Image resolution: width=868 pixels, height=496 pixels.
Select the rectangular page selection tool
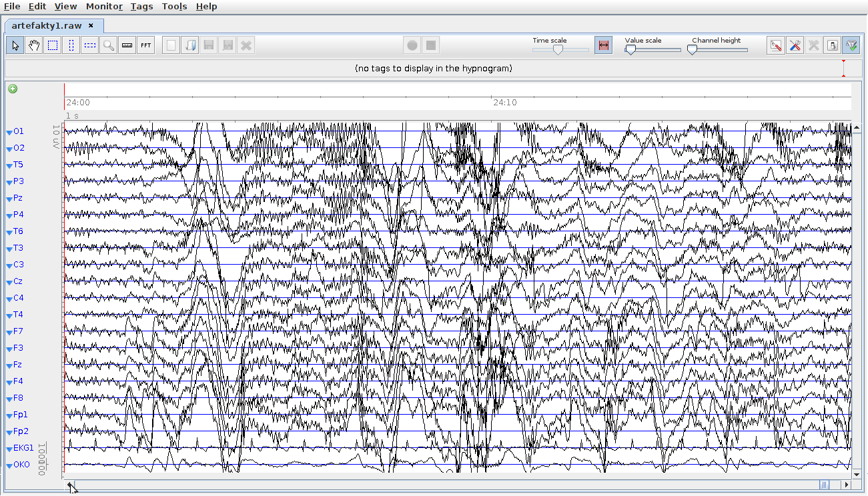click(52, 45)
